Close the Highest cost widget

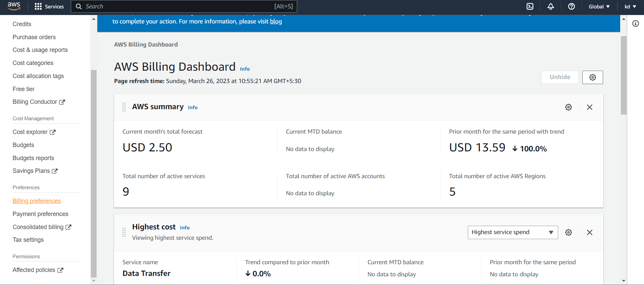click(x=590, y=232)
